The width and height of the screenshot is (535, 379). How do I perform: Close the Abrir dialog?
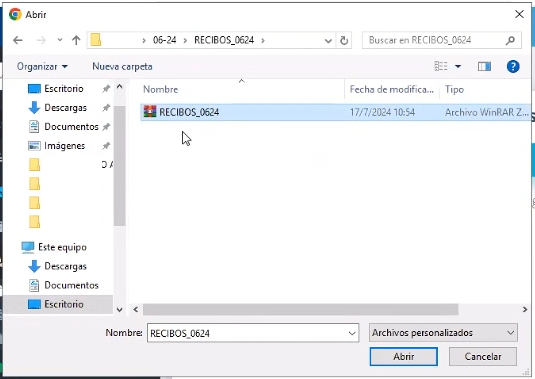pyautogui.click(x=519, y=14)
